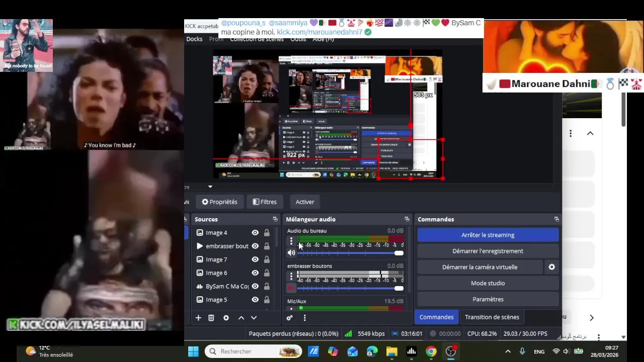644x362 pixels.
Task: Hide embrasser bout source with eye
Action: click(255, 246)
